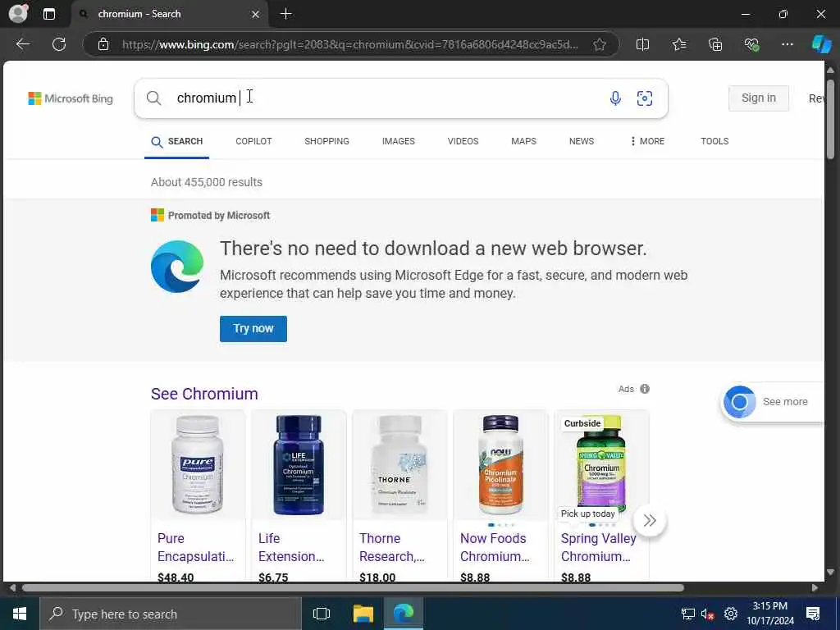Add this page to favorites star

(600, 44)
